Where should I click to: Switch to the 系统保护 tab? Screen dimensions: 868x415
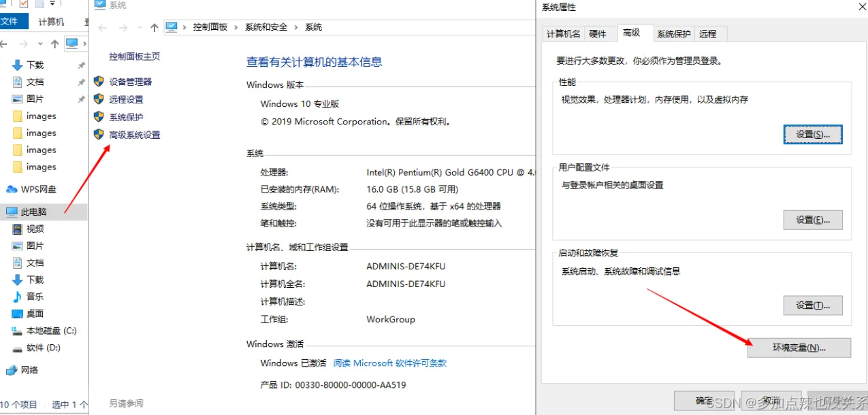click(673, 34)
